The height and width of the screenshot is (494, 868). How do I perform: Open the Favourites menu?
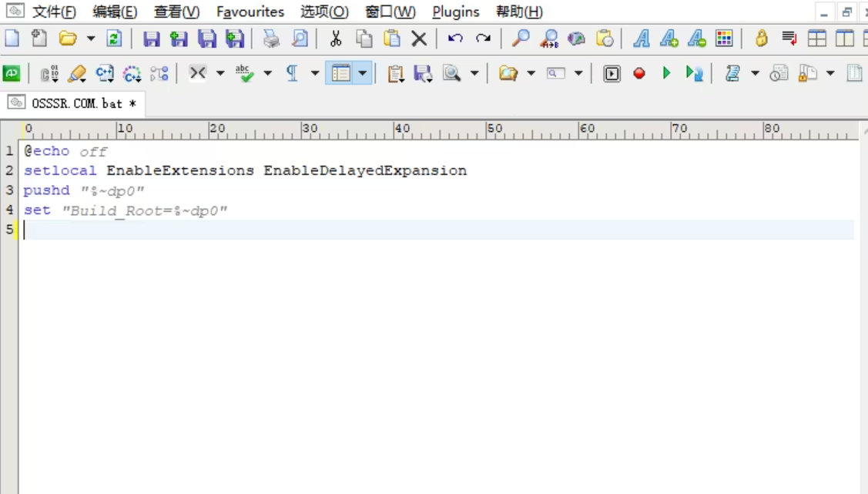[x=250, y=12]
